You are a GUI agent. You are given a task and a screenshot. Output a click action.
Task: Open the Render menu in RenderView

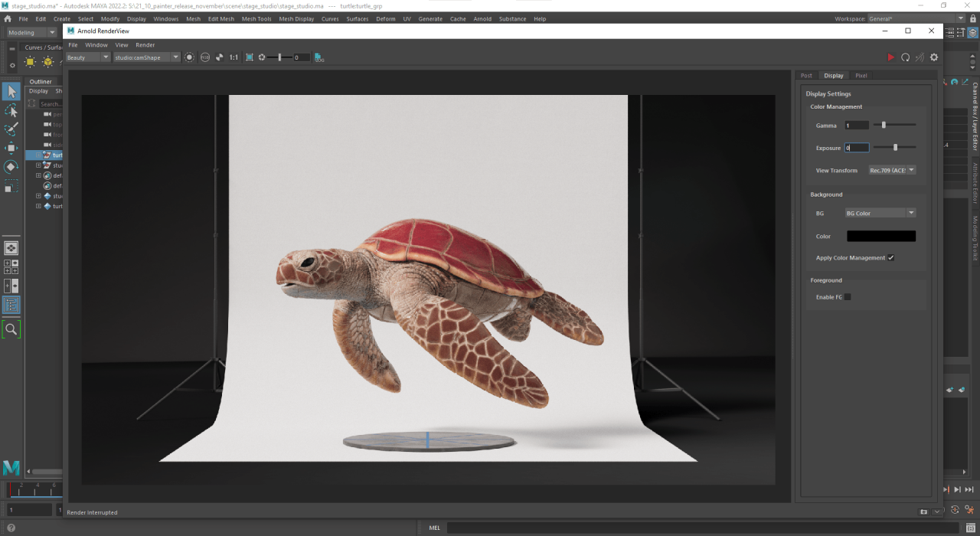(x=145, y=45)
